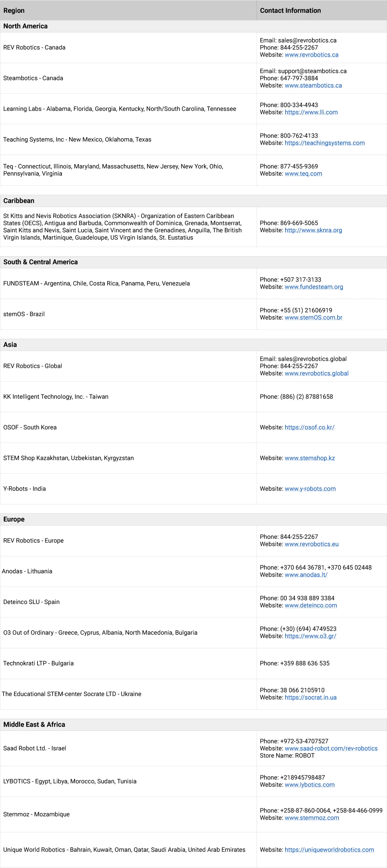Viewport: 387px width, 868px height.
Task: Click the Bulgaria phone +359 888 636 535
Action: tap(305, 663)
